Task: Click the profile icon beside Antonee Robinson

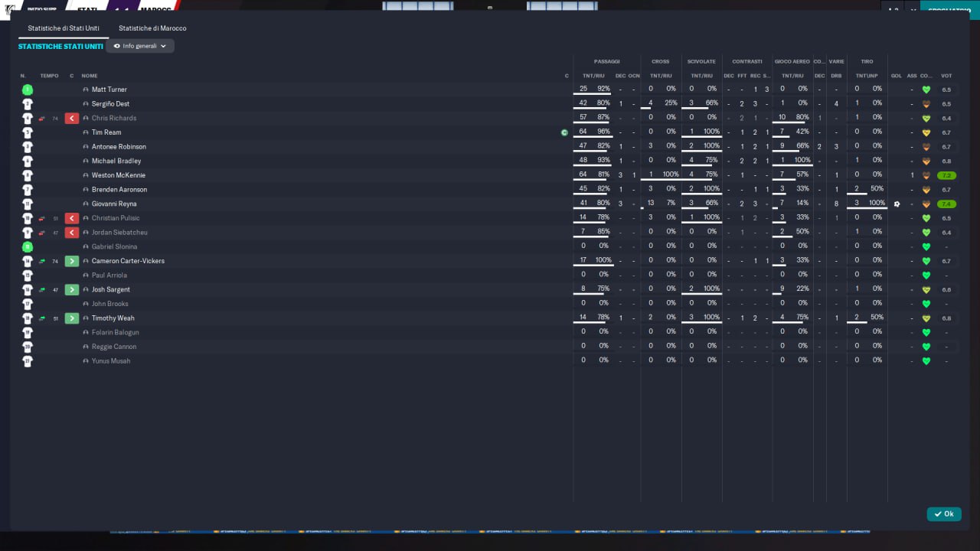Action: [86, 147]
